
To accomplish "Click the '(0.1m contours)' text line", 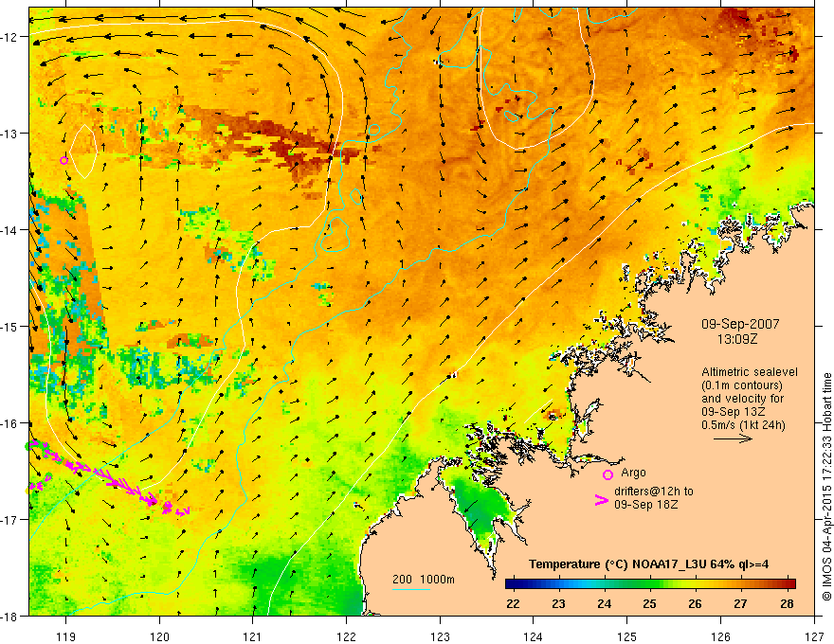I will pos(741,385).
